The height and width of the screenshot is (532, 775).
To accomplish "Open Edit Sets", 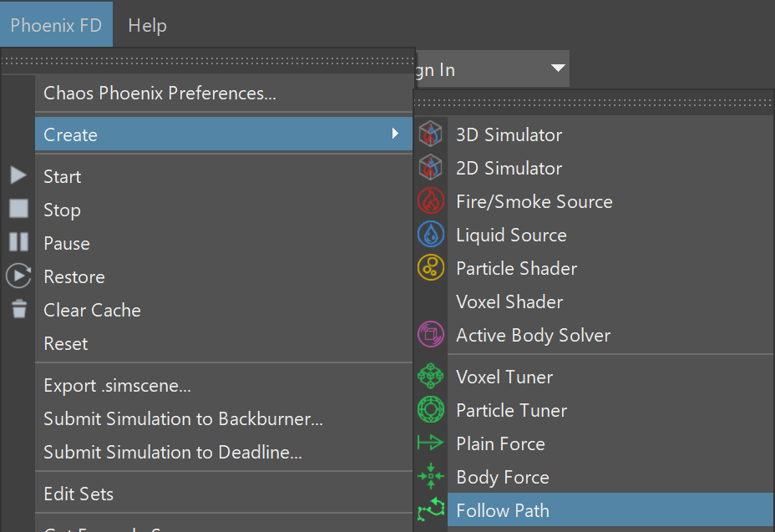I will pos(224,494).
